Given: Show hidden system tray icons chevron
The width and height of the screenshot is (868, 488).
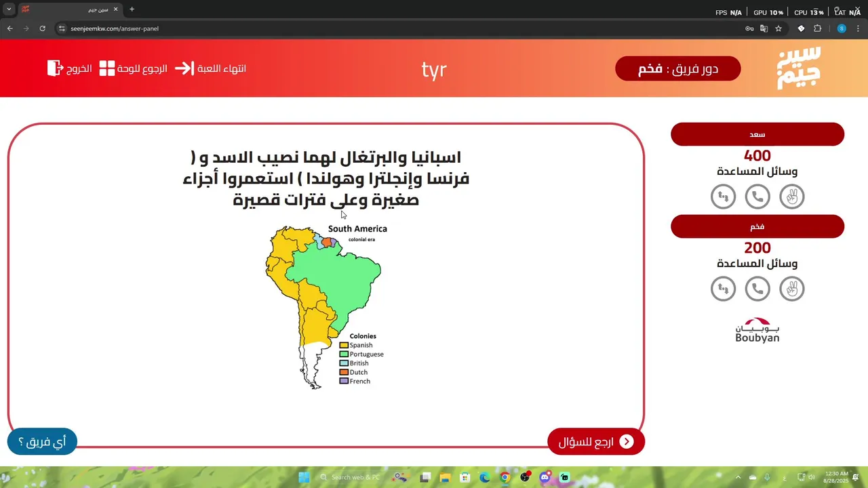Looking at the screenshot, I should pos(738,477).
